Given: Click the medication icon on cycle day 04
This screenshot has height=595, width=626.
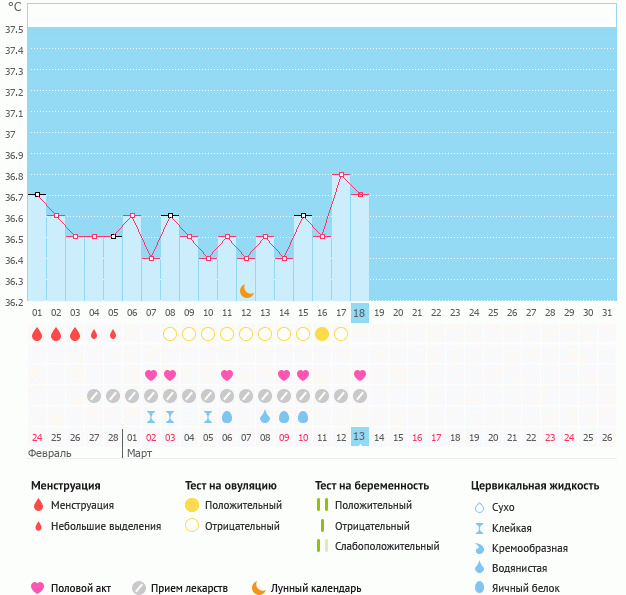Looking at the screenshot, I should (94, 396).
